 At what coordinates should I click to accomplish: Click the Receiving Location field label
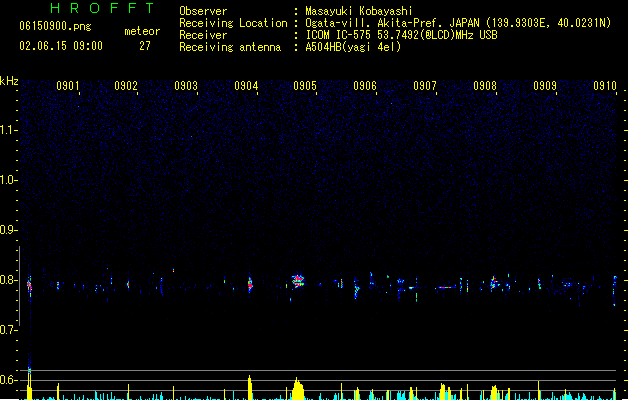233,23
